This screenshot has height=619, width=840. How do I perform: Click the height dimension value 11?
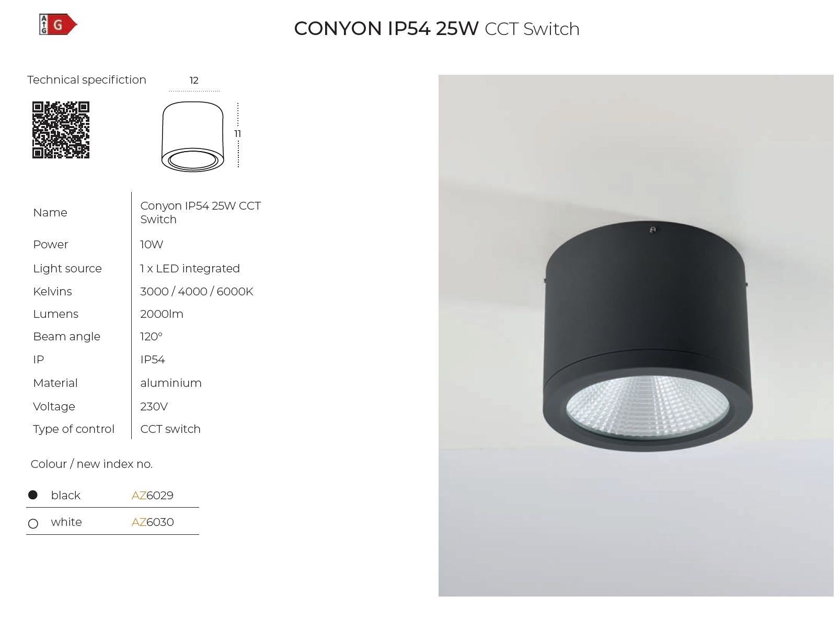238,134
